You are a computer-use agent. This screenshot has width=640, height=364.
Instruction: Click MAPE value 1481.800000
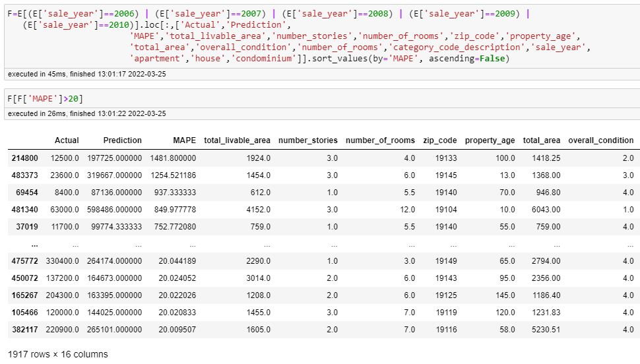click(x=173, y=158)
